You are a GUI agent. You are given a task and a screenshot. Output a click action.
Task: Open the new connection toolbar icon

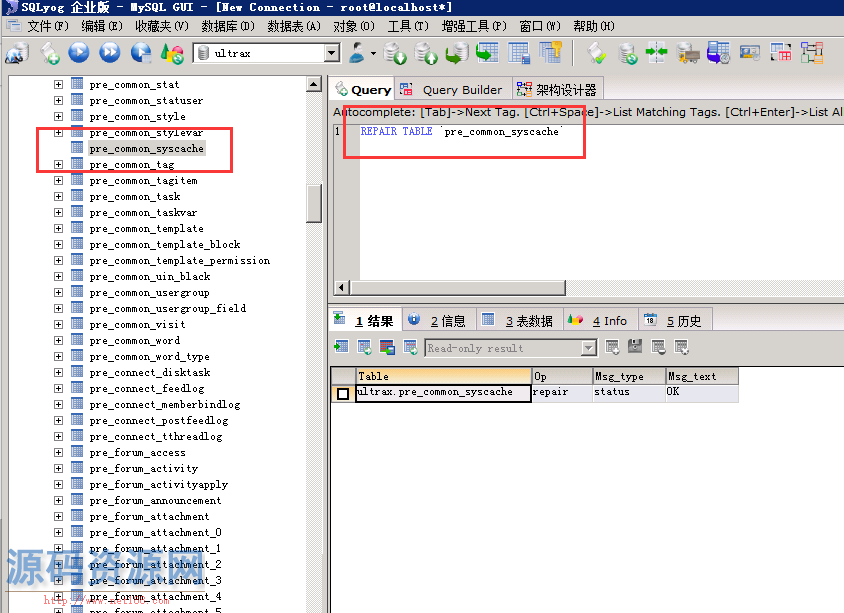[x=17, y=53]
